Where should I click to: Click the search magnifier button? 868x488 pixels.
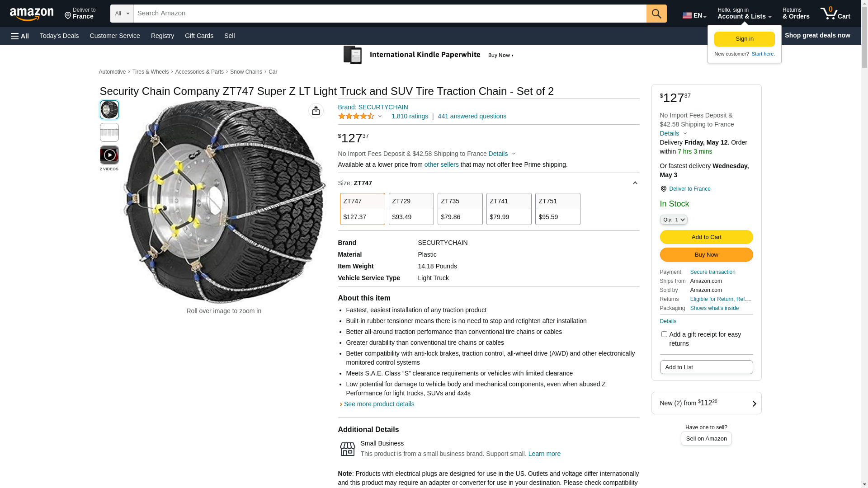656,14
